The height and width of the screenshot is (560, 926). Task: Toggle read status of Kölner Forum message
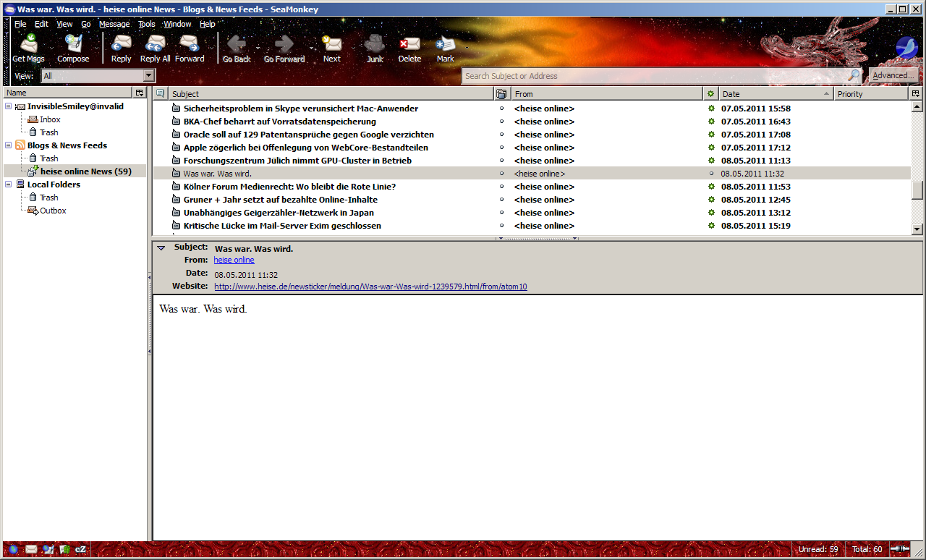click(x=710, y=187)
